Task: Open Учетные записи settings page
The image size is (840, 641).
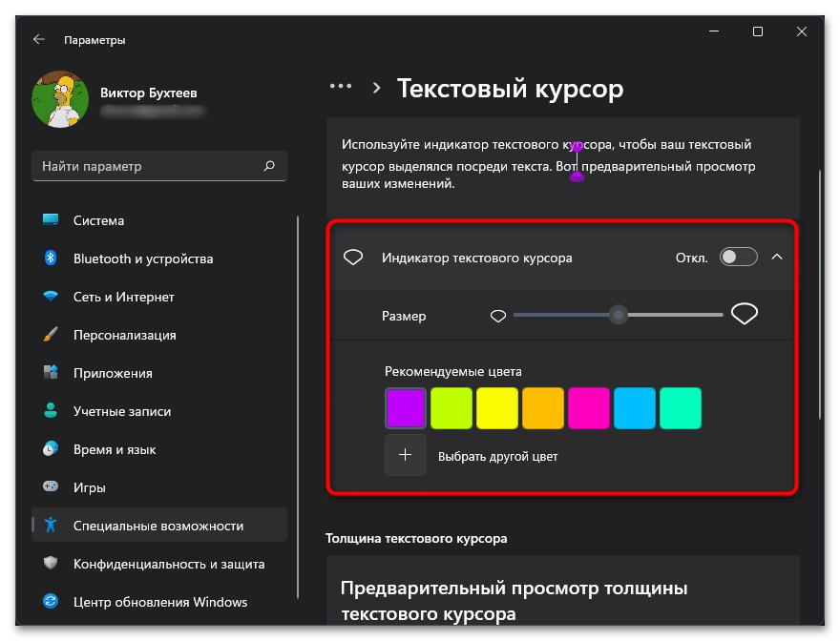Action: (x=122, y=411)
